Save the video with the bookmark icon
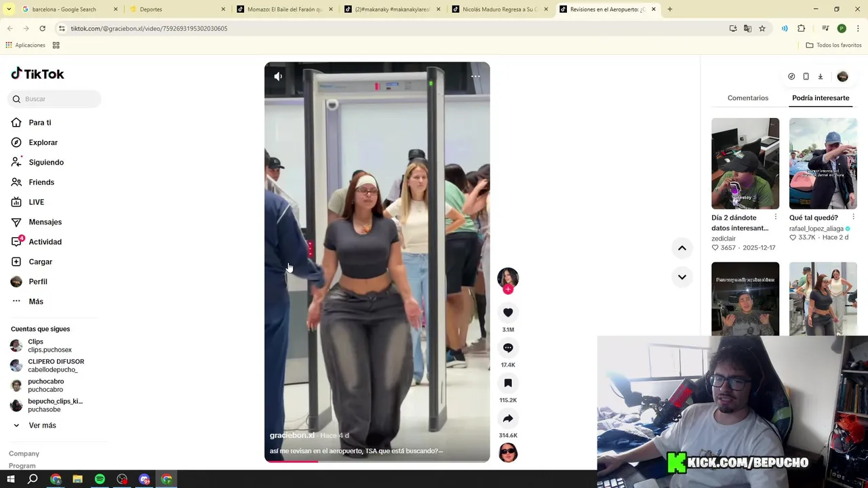 [x=508, y=383]
